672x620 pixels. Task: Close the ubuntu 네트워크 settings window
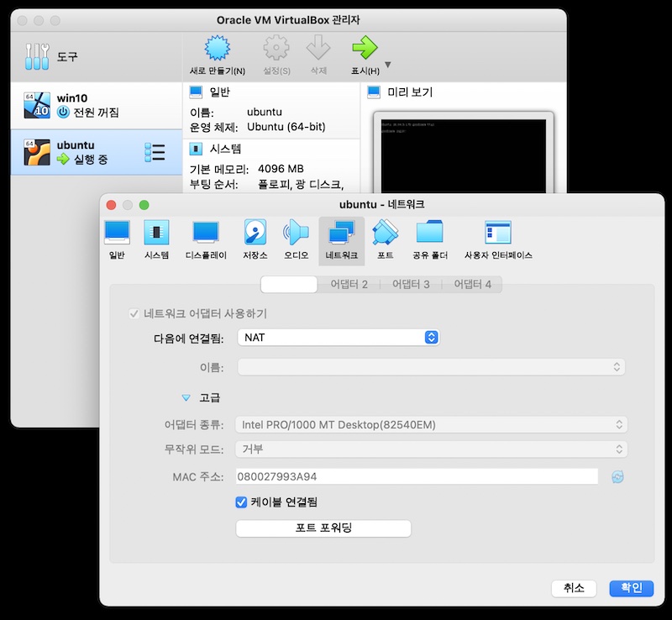(x=111, y=205)
